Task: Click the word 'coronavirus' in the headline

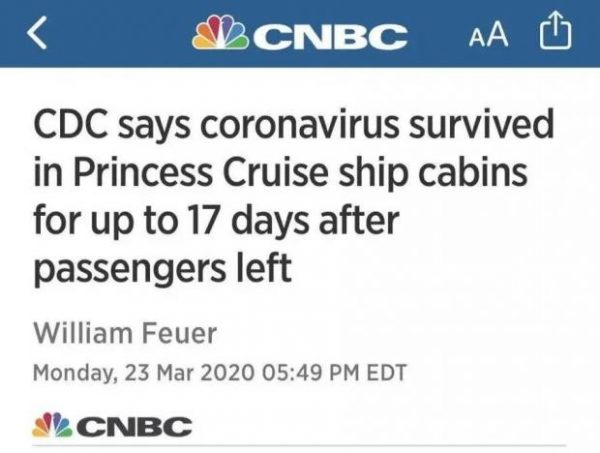Action: coord(300,126)
